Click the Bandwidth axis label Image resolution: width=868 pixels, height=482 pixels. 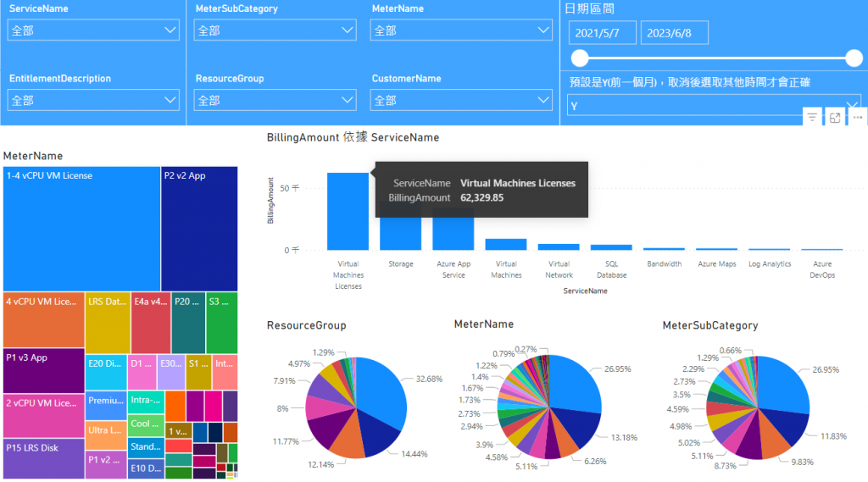tap(665, 264)
